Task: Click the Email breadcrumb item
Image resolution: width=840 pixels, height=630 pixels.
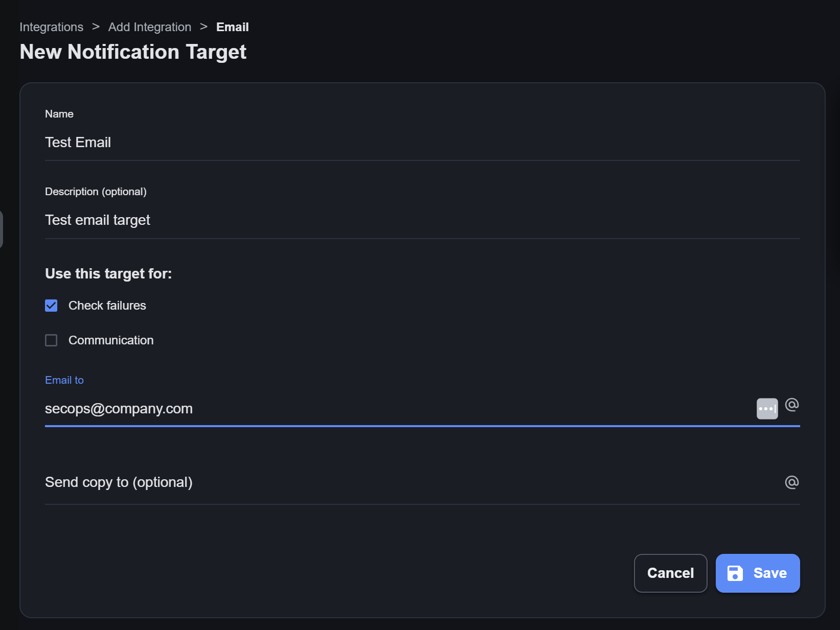Action: coord(232,27)
